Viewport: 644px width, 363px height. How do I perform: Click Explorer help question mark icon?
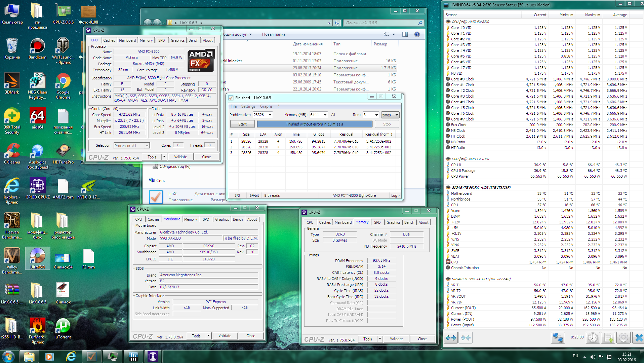click(417, 34)
